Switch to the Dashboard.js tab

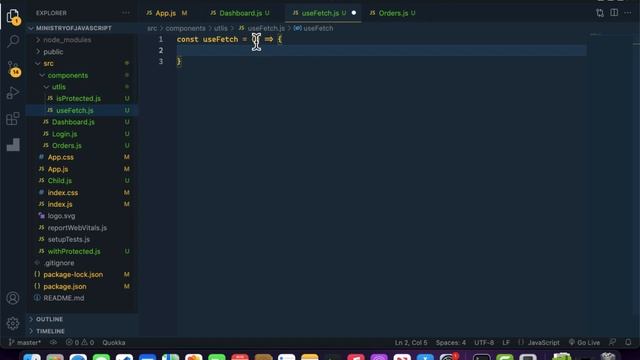240,13
